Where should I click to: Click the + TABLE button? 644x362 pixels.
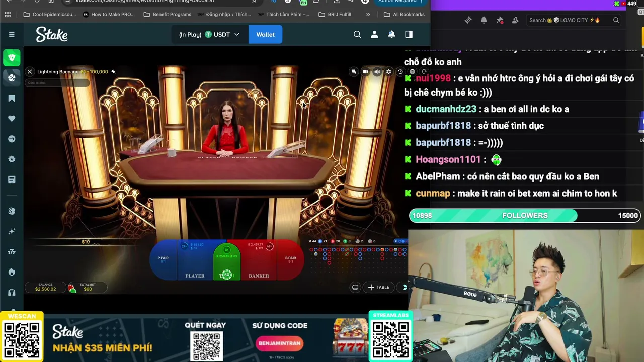pyautogui.click(x=379, y=287)
